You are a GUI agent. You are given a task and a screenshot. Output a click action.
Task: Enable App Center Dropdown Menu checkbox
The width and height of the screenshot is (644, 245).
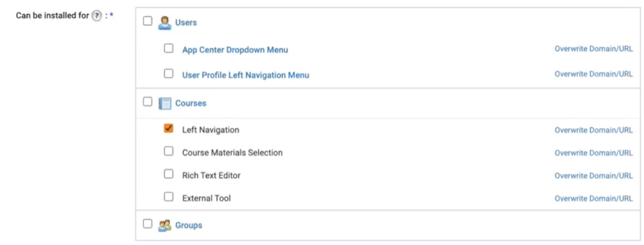(x=169, y=49)
